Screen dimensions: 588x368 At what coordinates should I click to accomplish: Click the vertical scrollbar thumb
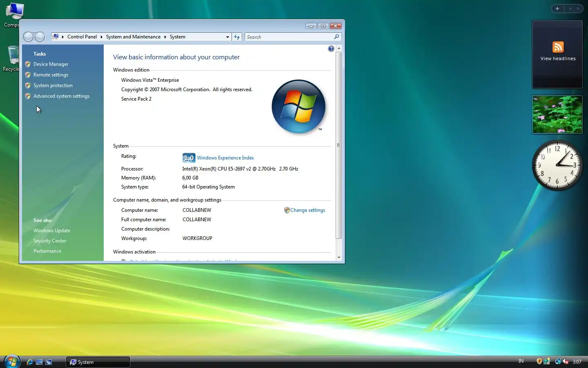click(x=339, y=145)
